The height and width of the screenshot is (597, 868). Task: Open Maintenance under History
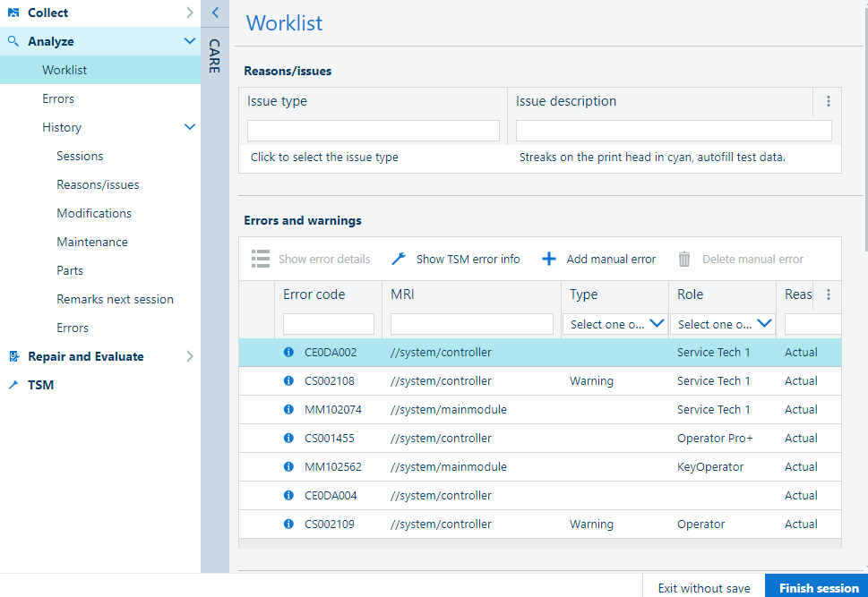point(92,242)
